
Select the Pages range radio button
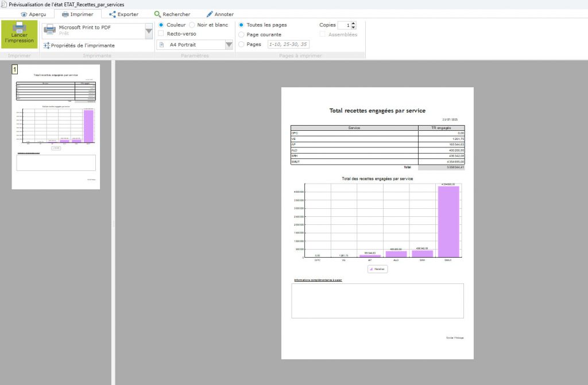241,44
